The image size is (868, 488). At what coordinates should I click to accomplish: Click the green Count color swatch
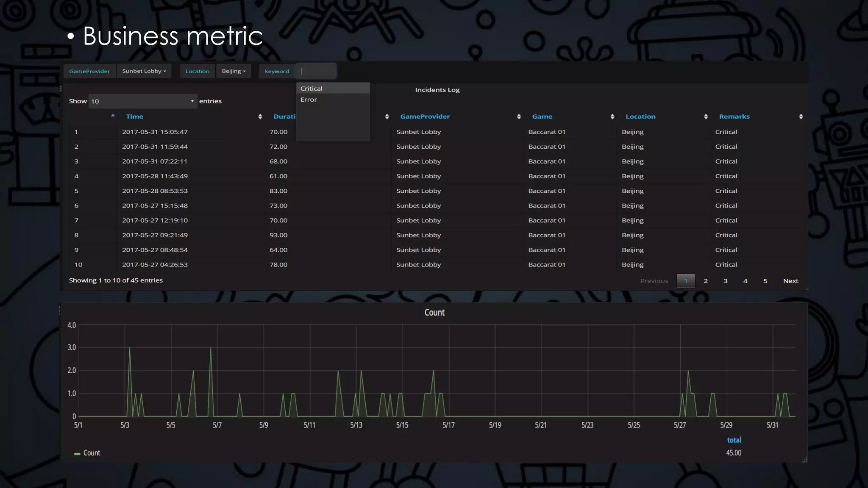click(77, 454)
